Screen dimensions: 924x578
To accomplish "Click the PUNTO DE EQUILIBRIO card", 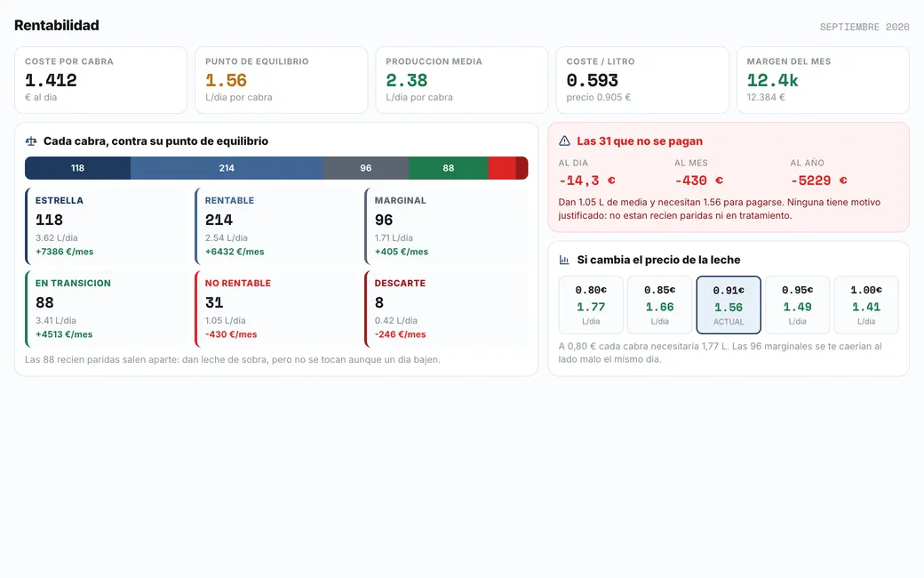I will (x=281, y=80).
